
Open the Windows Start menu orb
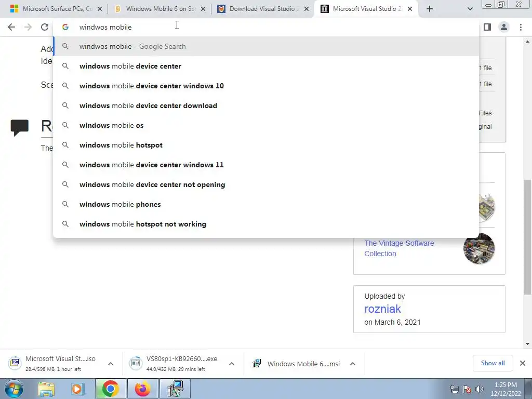click(14, 389)
